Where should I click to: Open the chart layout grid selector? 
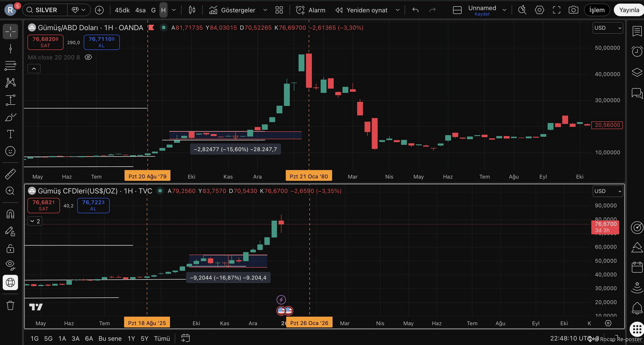pyautogui.click(x=279, y=10)
